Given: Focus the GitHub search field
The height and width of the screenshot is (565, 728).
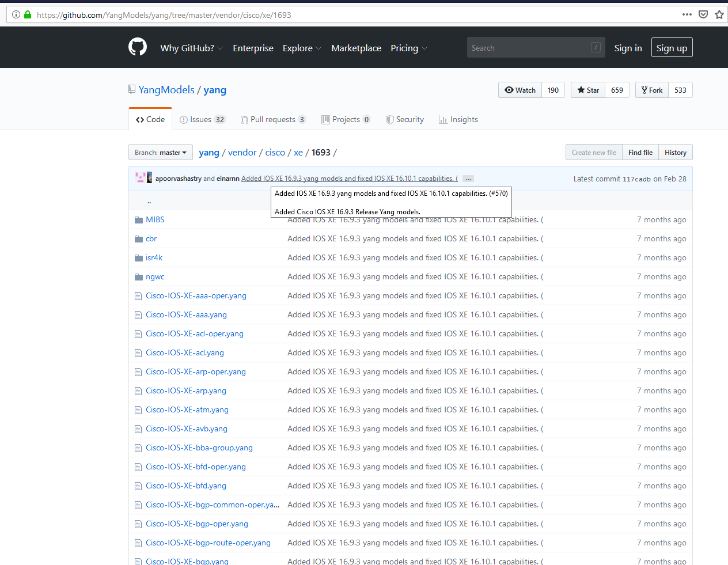Looking at the screenshot, I should pyautogui.click(x=536, y=47).
